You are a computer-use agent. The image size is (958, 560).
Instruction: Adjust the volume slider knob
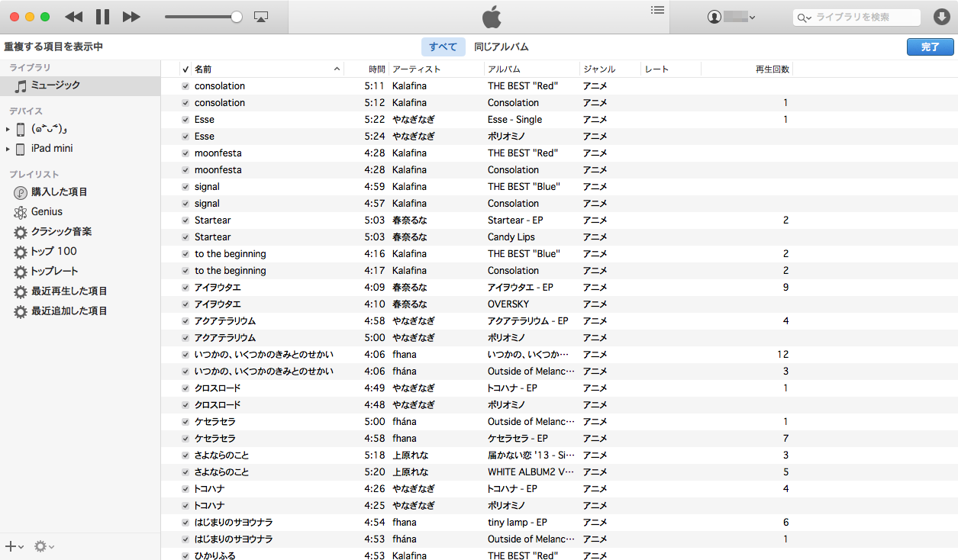pos(237,17)
